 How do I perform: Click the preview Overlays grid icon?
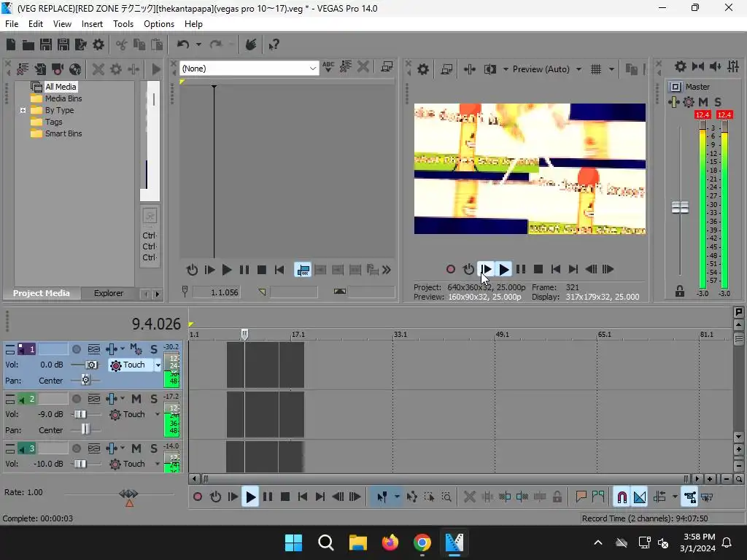coord(595,69)
